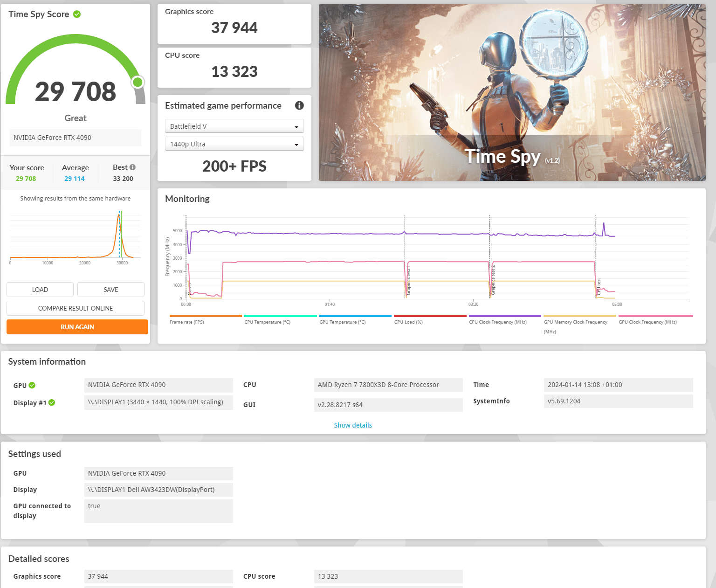Image resolution: width=716 pixels, height=588 pixels.
Task: Click the SAVE button
Action: (111, 290)
